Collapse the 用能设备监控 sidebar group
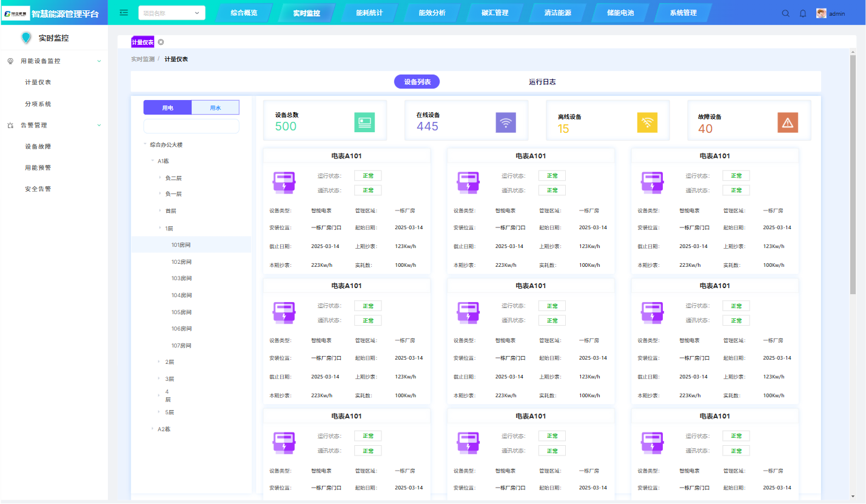866x504 pixels. pyautogui.click(x=99, y=61)
